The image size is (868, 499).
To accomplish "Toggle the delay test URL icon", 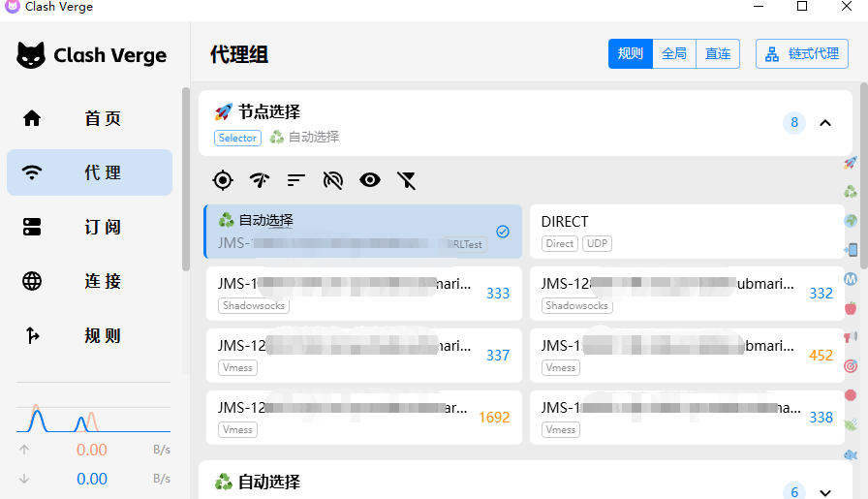I will click(332, 180).
